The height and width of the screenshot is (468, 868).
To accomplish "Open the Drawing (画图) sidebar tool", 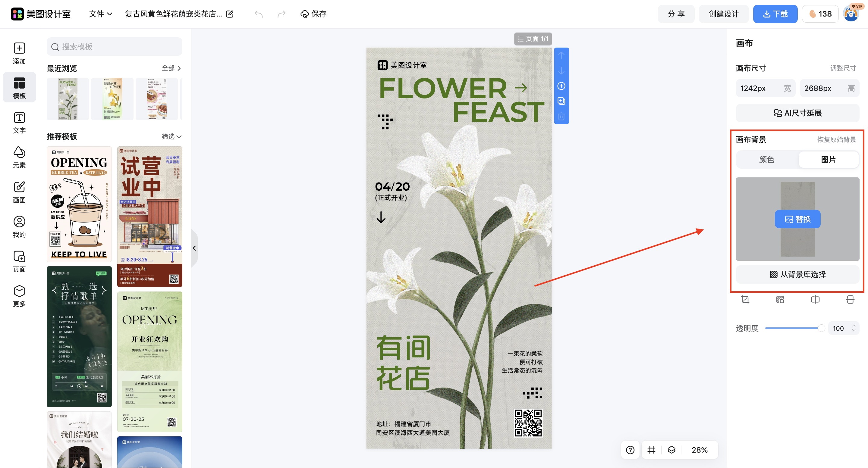I will point(19,192).
